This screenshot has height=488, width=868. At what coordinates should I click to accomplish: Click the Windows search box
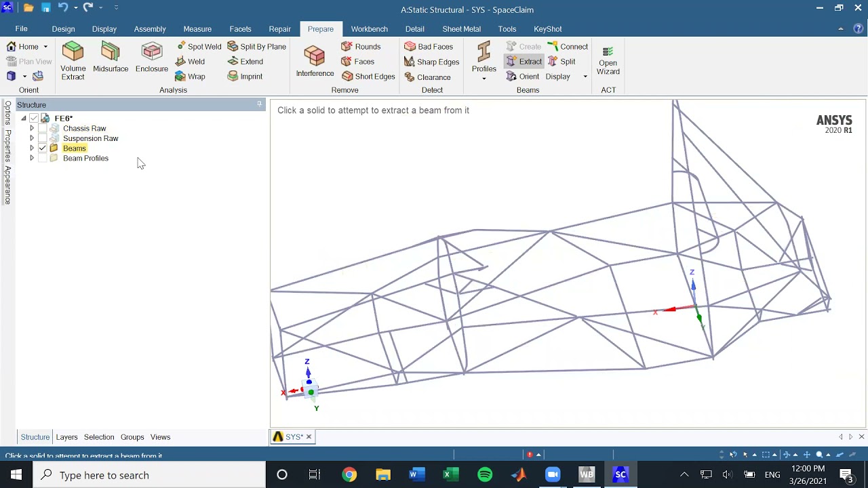click(150, 475)
